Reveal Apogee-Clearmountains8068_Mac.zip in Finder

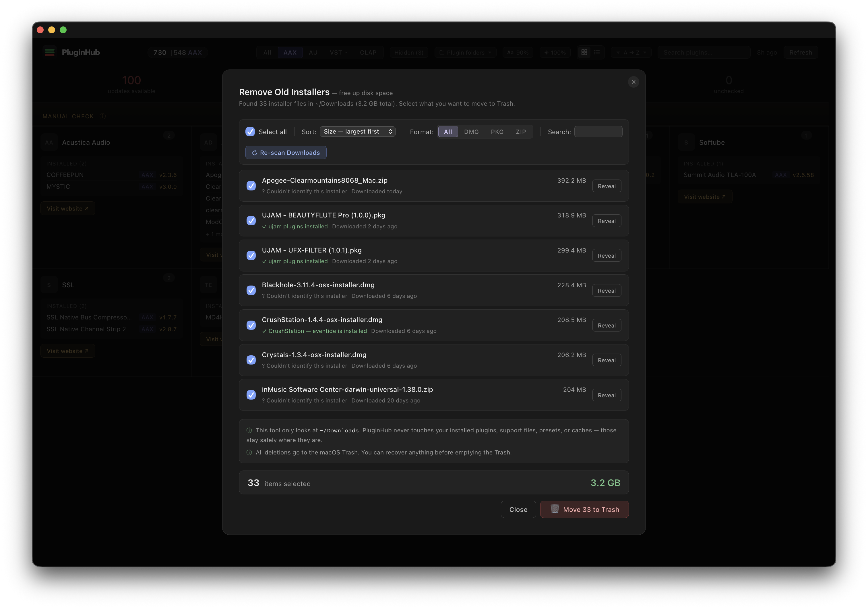[x=607, y=186]
